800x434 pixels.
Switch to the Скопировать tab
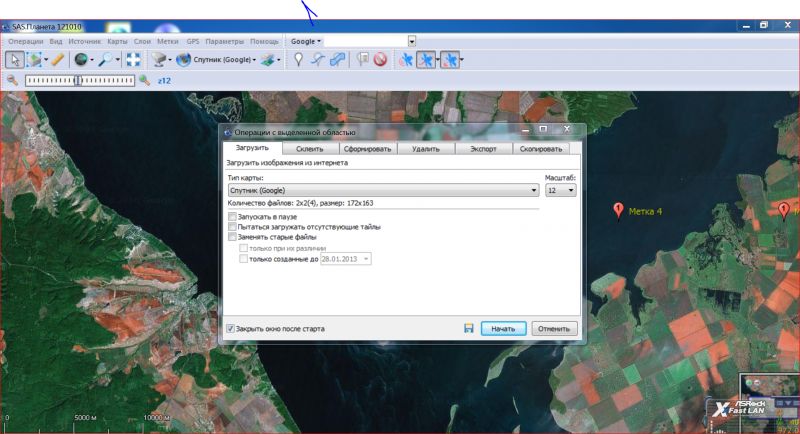point(541,149)
